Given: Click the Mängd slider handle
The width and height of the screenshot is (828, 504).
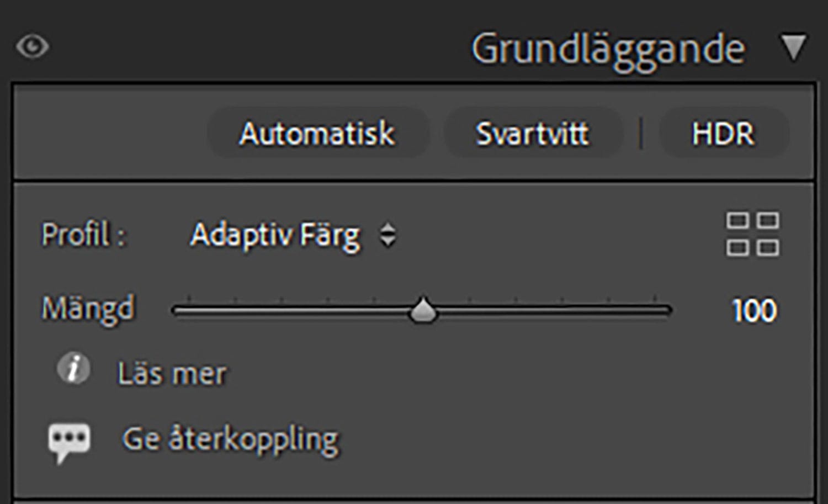Looking at the screenshot, I should coord(423,310).
